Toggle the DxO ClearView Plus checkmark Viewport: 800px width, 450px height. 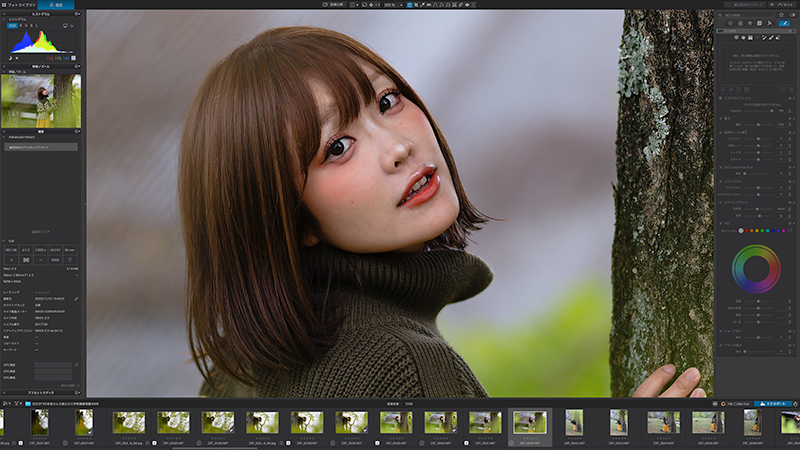(x=721, y=167)
